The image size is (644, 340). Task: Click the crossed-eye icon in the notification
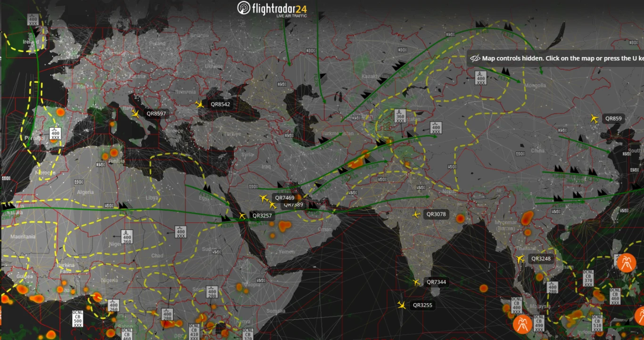[x=475, y=58]
